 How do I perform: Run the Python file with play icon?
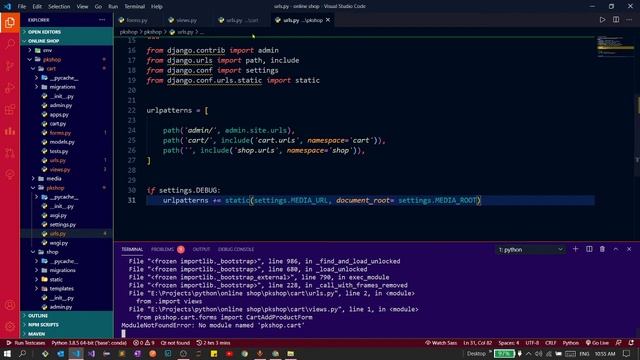click(602, 20)
